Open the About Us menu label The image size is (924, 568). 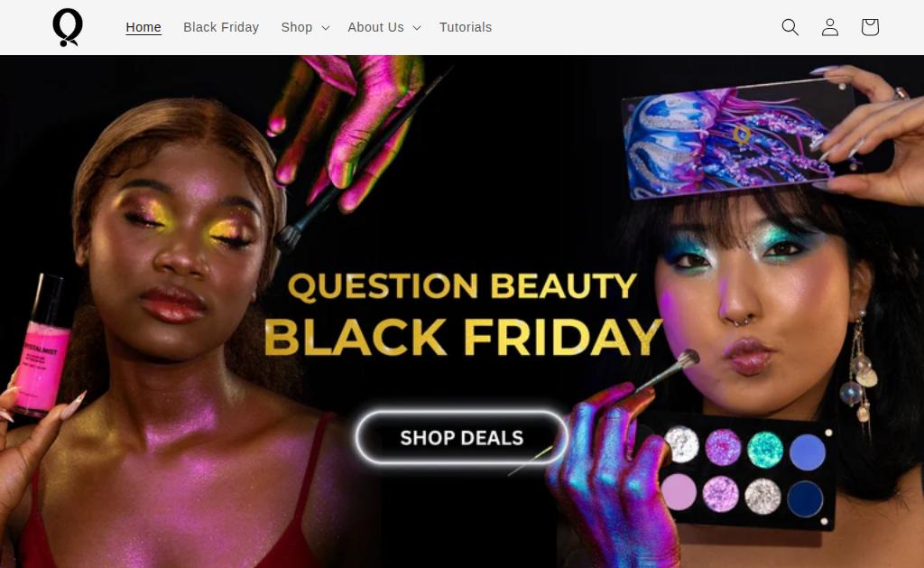(375, 27)
